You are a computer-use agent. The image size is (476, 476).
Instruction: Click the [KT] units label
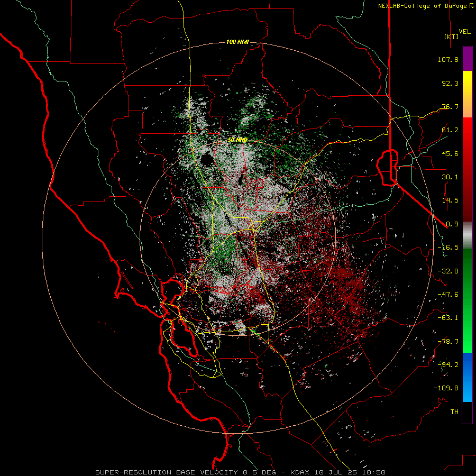point(452,36)
